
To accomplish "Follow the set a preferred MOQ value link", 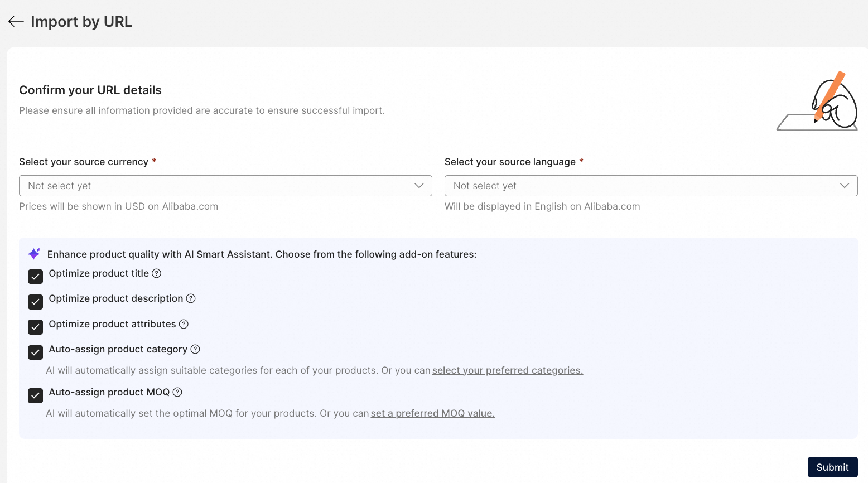I will tap(433, 413).
